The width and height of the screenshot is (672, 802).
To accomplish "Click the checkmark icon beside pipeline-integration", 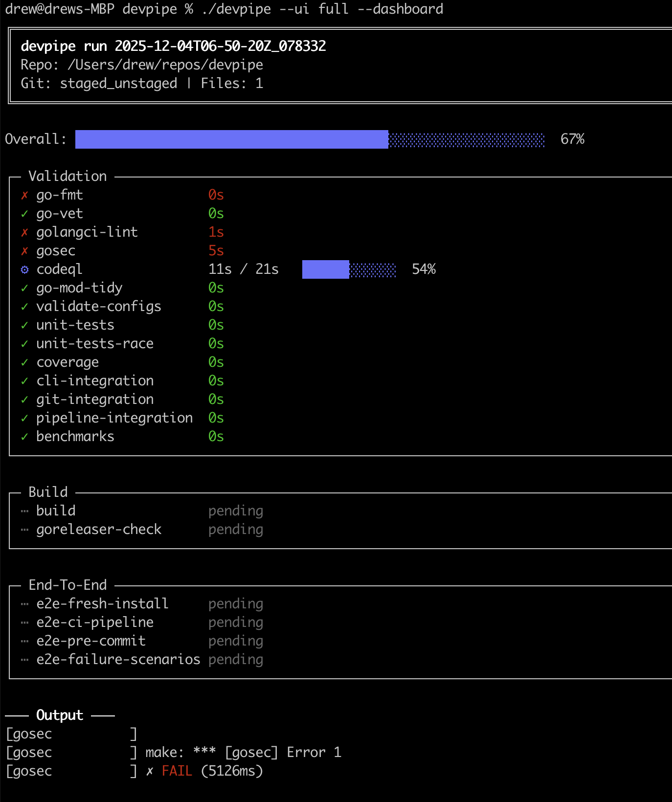I will pyautogui.click(x=24, y=418).
